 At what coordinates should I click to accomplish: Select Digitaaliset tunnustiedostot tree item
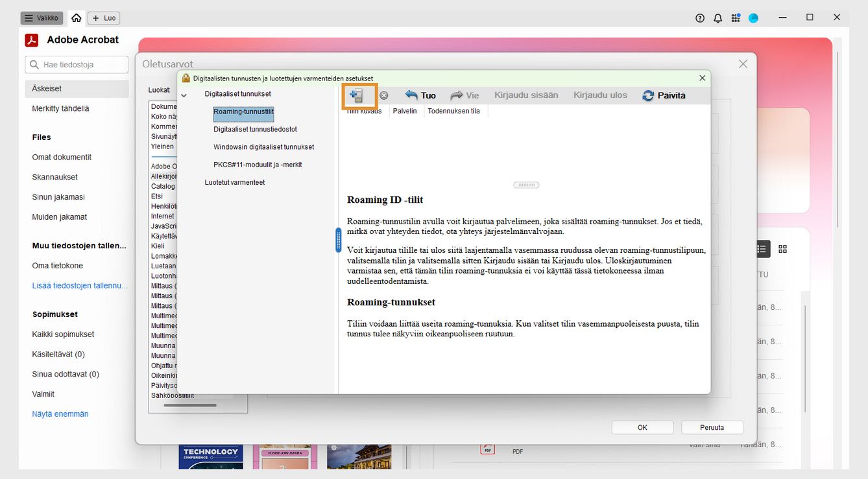(x=255, y=129)
